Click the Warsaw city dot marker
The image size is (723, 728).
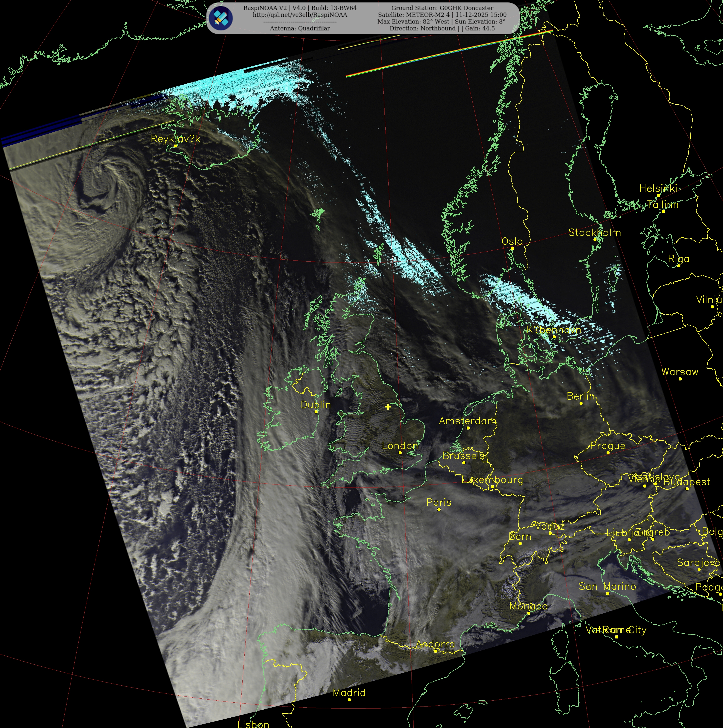tap(680, 379)
